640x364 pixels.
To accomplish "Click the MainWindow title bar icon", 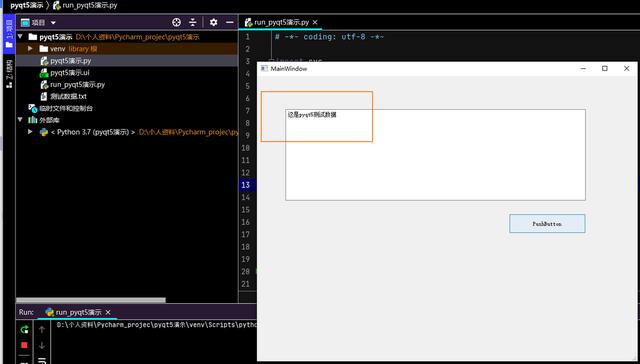I will pyautogui.click(x=264, y=69).
